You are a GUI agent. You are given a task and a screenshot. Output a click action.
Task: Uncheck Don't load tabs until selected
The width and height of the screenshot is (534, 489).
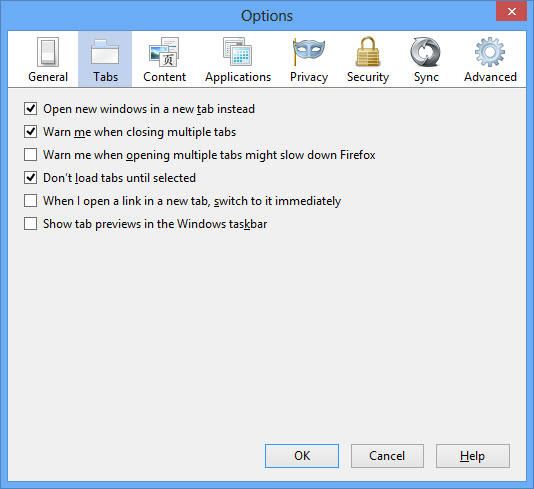tap(31, 178)
